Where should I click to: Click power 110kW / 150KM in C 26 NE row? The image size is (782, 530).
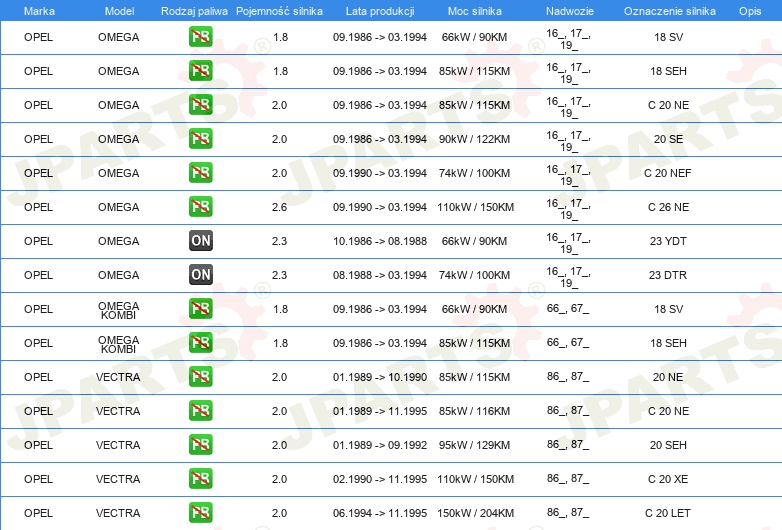pos(475,207)
